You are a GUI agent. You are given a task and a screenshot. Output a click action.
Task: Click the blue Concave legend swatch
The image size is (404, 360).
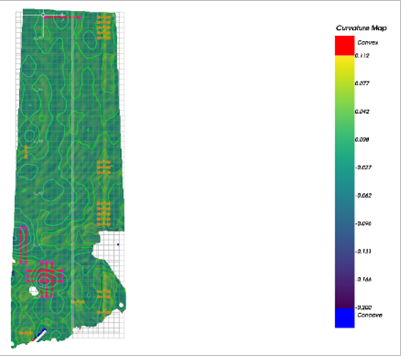coord(345,318)
